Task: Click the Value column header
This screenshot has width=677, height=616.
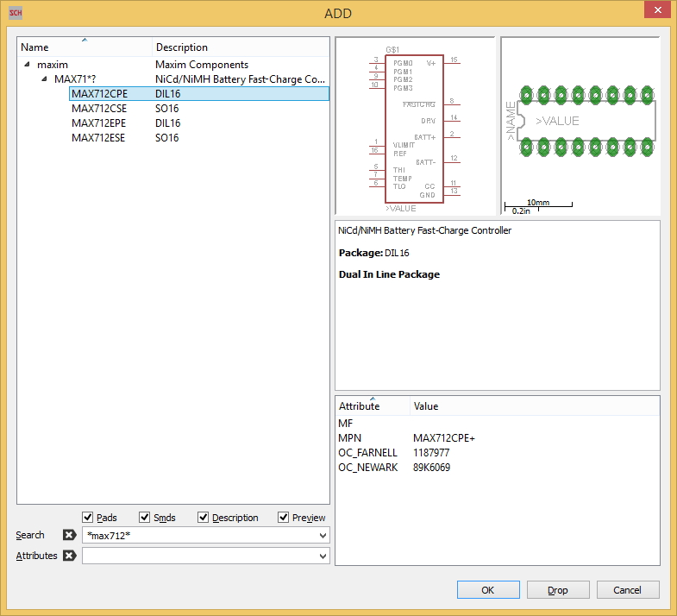Action: [x=535, y=406]
